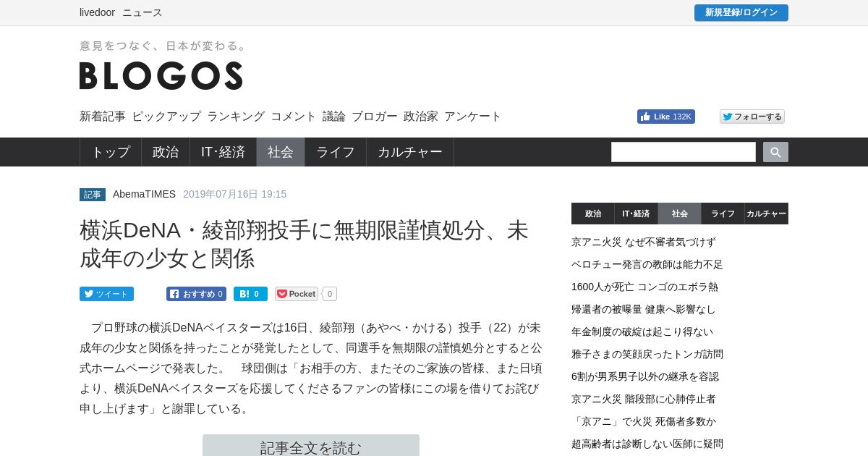
Task: Open 帰還者の被曝量 健康へ影響なし
Action: (x=644, y=309)
